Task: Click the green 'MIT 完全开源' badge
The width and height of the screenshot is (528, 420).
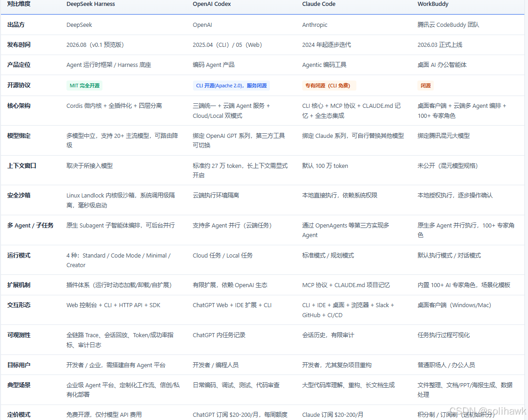Action: (x=85, y=86)
